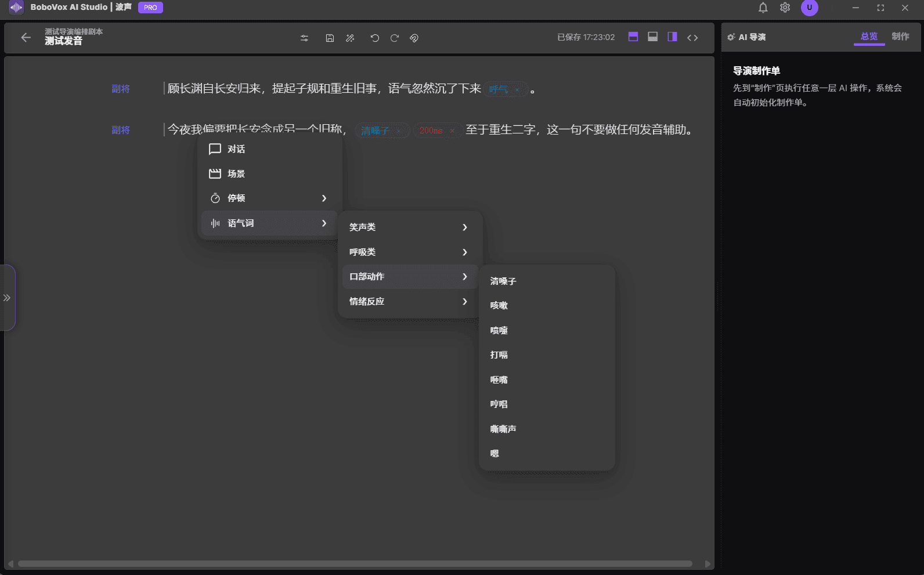Open the user avatar U
Viewport: 924px width, 575px height.
810,8
